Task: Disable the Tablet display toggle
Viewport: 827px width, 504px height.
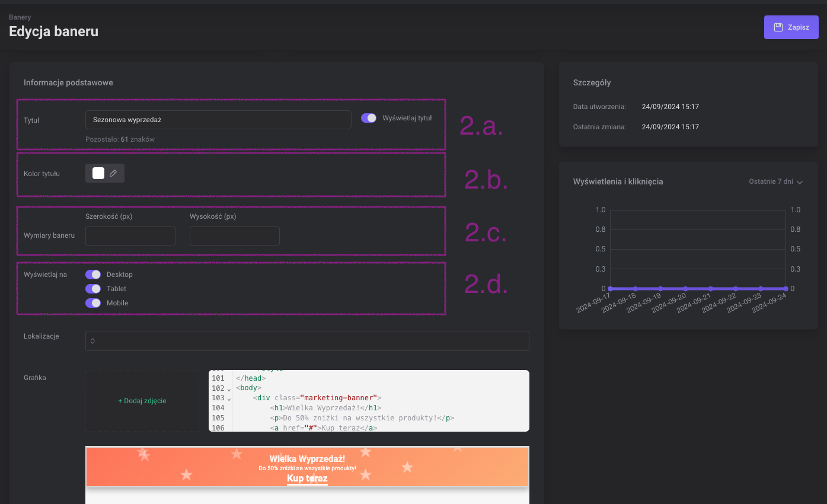Action: 93,289
